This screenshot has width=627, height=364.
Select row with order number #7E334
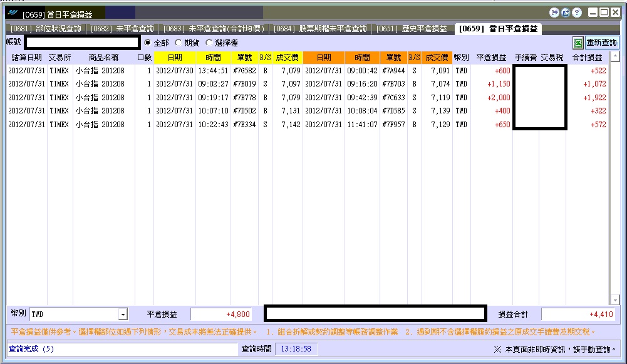[x=307, y=125]
